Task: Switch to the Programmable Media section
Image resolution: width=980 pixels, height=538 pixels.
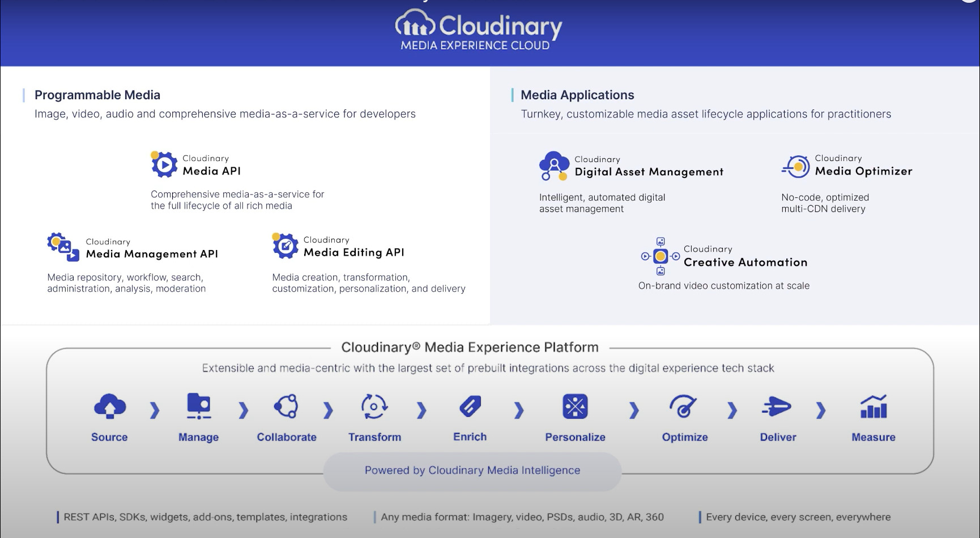Action: pos(97,95)
